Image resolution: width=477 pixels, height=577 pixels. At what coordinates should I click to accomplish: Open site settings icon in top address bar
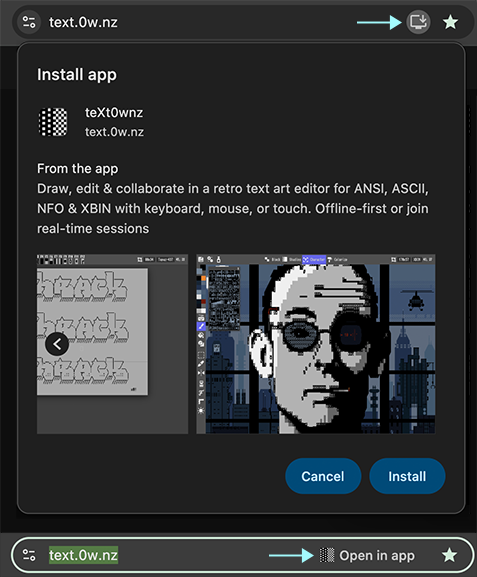pyautogui.click(x=29, y=22)
